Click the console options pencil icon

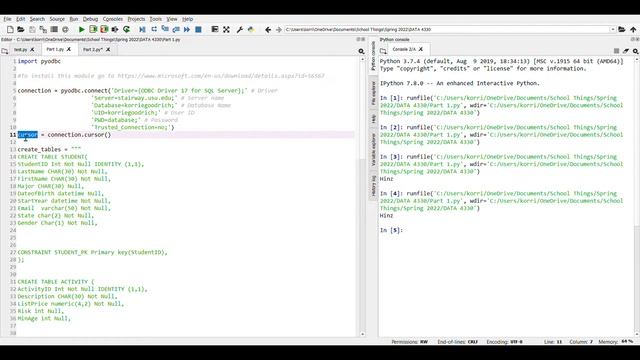(x=626, y=51)
